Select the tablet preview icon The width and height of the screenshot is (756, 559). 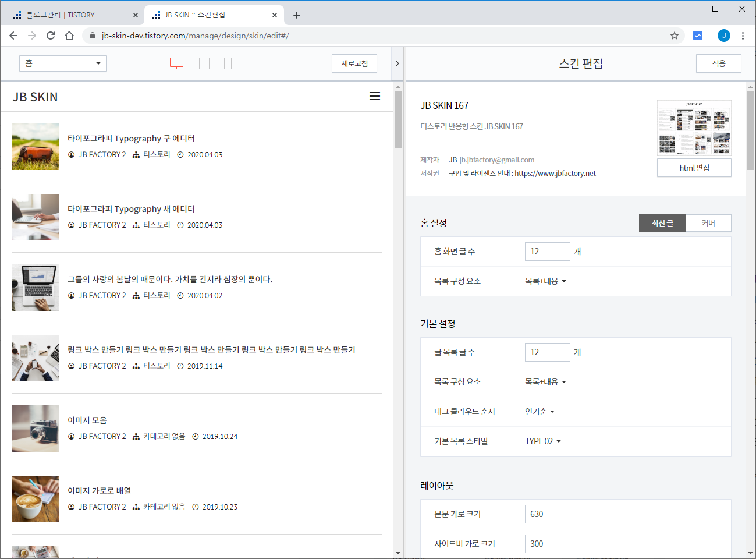[x=204, y=63]
